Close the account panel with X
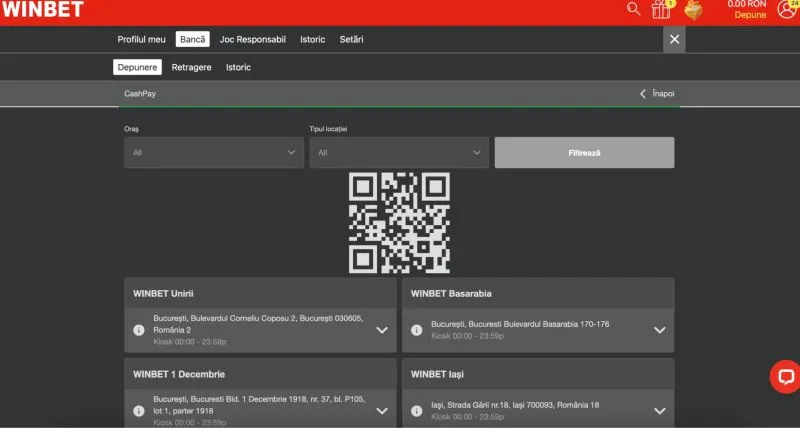 point(674,39)
